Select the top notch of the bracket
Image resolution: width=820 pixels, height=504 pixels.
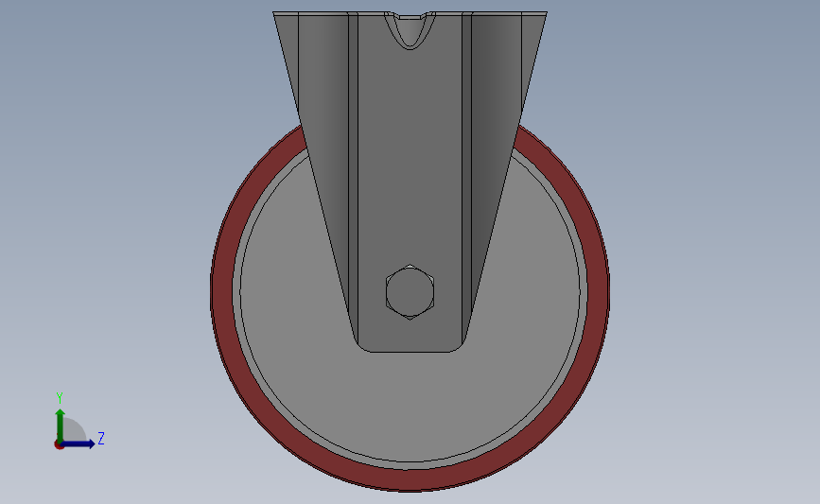(410, 30)
